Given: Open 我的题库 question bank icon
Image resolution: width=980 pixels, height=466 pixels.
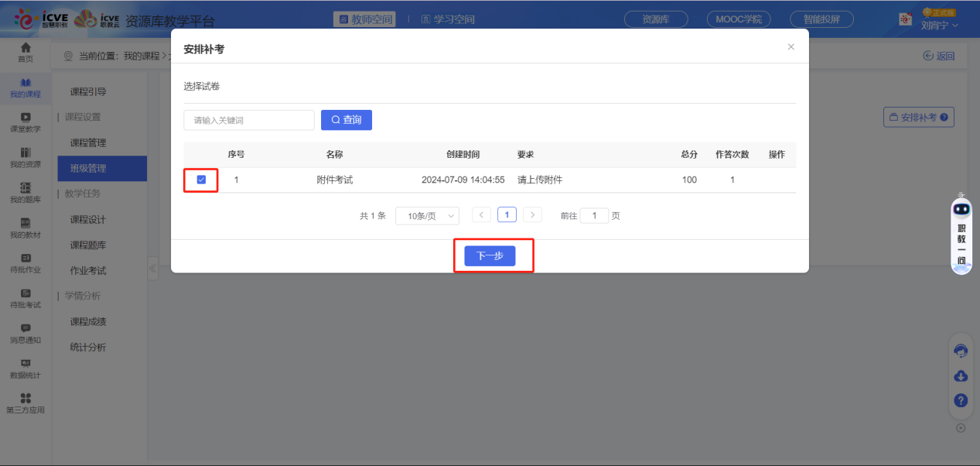Looking at the screenshot, I should coord(26,191).
